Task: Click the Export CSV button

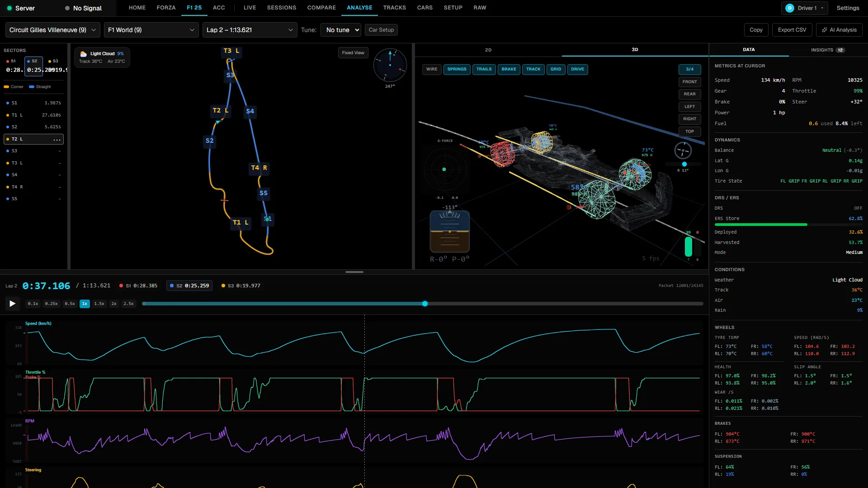Action: click(x=792, y=30)
